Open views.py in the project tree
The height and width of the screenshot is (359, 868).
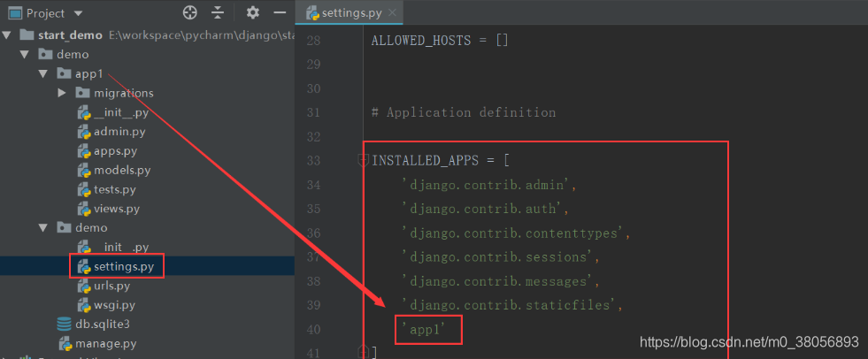[x=116, y=209]
